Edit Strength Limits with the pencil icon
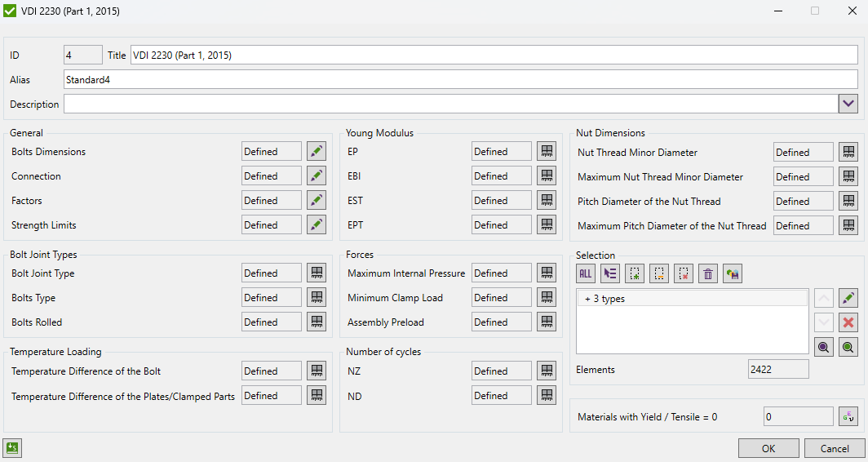Image resolution: width=868 pixels, height=462 pixels. pyautogui.click(x=317, y=225)
